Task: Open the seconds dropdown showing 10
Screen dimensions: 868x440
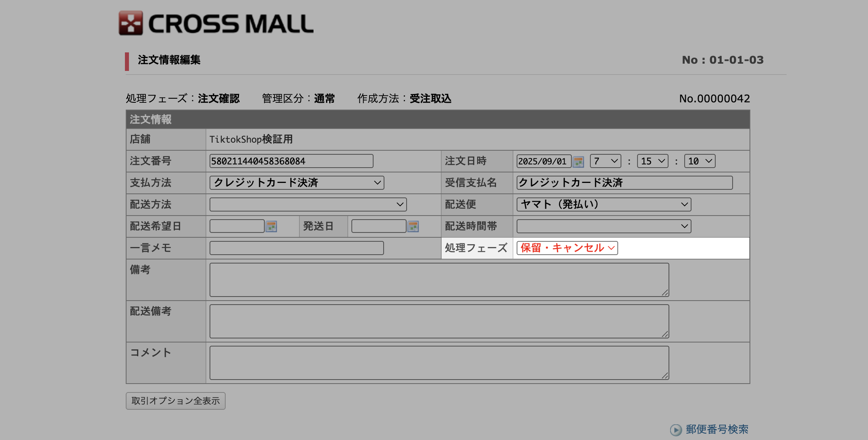Action: point(700,161)
